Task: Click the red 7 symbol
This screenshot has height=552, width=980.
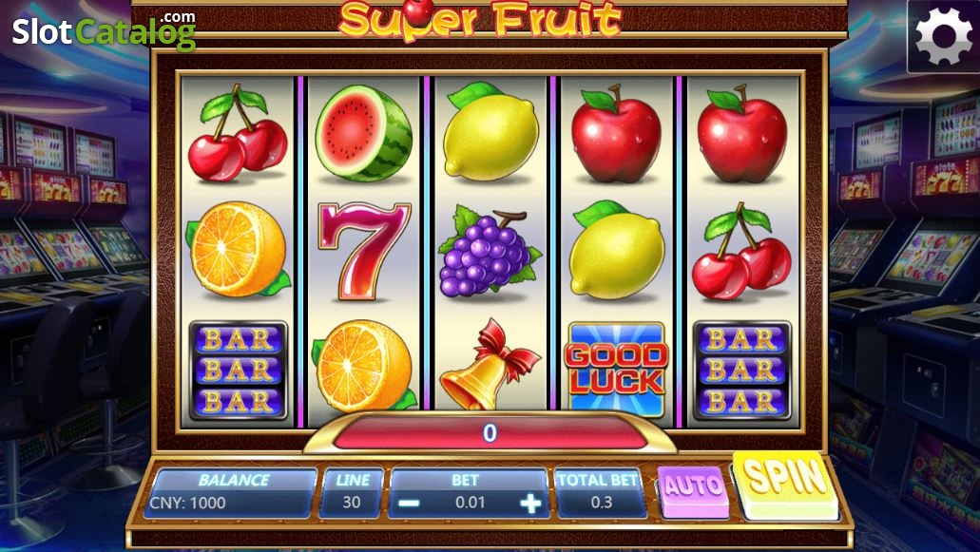Action: coord(364,251)
